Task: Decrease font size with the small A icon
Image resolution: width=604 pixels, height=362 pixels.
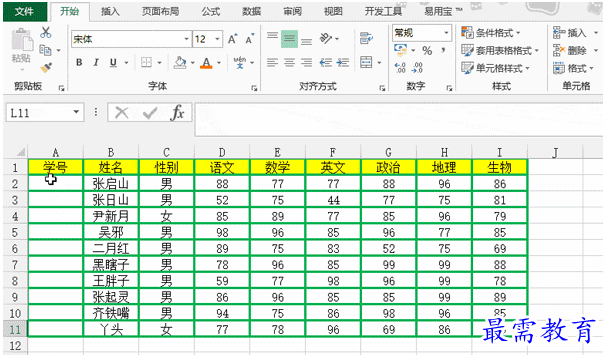Action: click(x=250, y=39)
